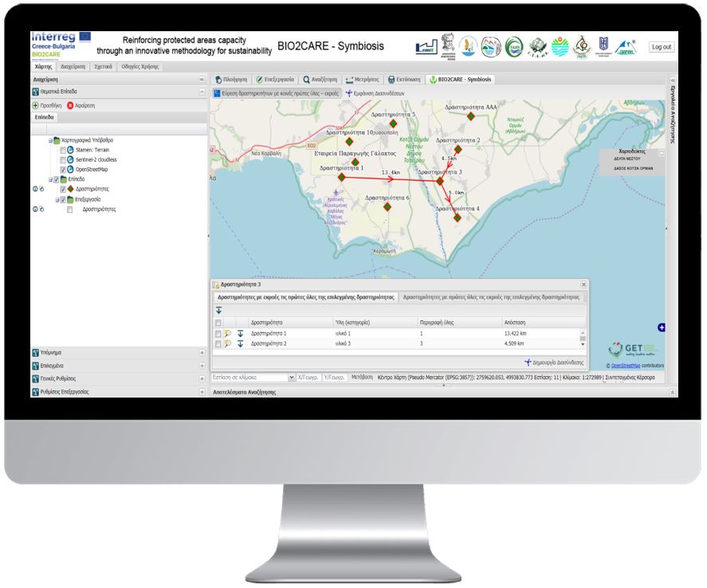Click info icon beside unchecked Δραστηριότητες layer
Screen dimensions: 707x588
(35, 210)
